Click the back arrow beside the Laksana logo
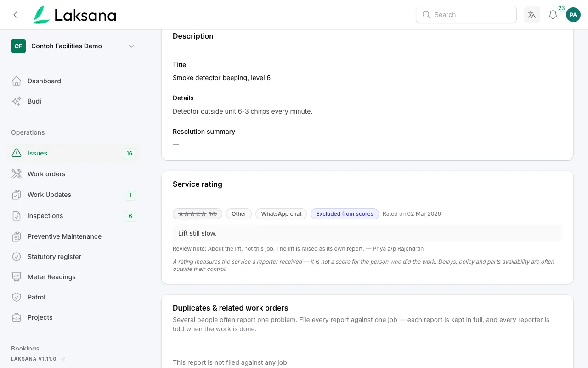Screen dimensions: 588x368 [x=16, y=15]
